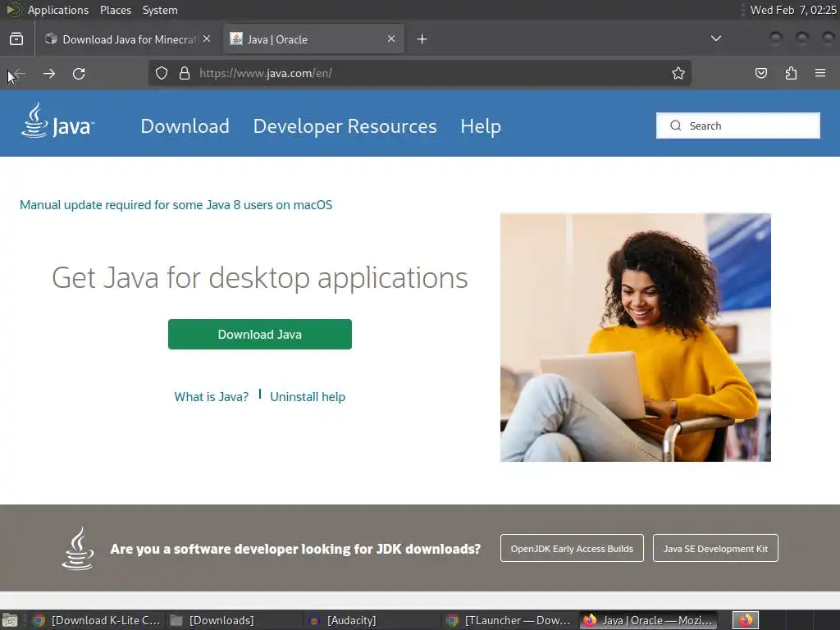Click the Java logo in the header

click(x=57, y=121)
